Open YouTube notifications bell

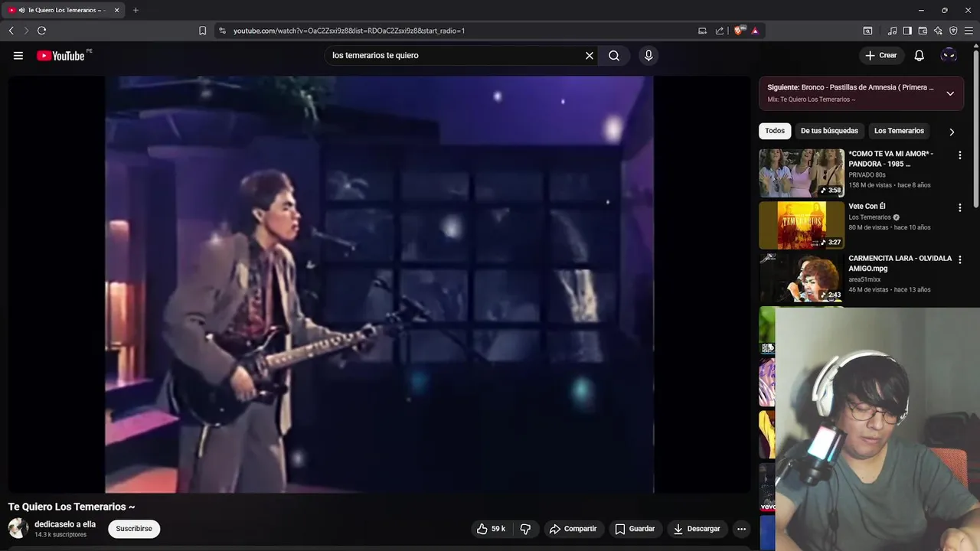(920, 55)
